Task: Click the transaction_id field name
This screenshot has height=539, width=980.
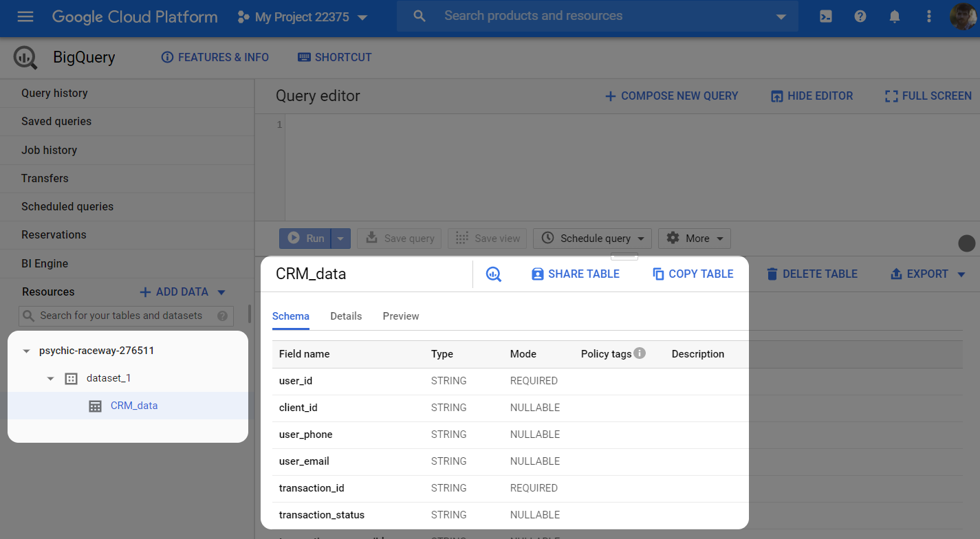Action: click(312, 488)
